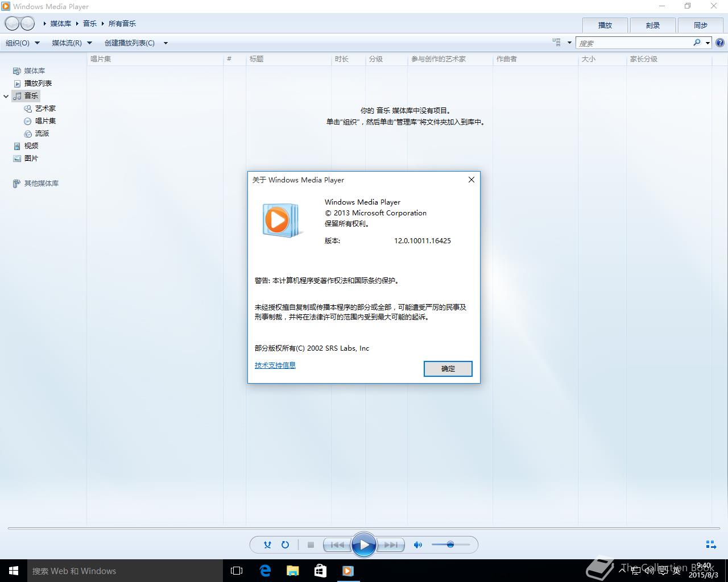Image resolution: width=728 pixels, height=582 pixels.
Task: Open the 播放 tab
Action: [x=605, y=25]
